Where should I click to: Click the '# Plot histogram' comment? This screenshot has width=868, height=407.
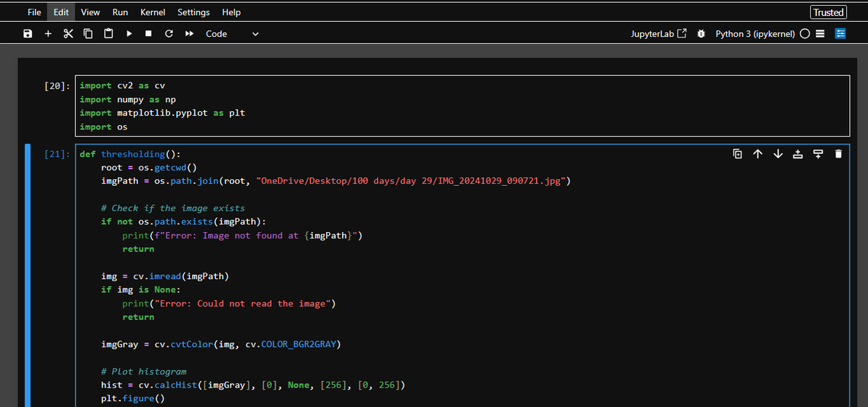tap(143, 372)
